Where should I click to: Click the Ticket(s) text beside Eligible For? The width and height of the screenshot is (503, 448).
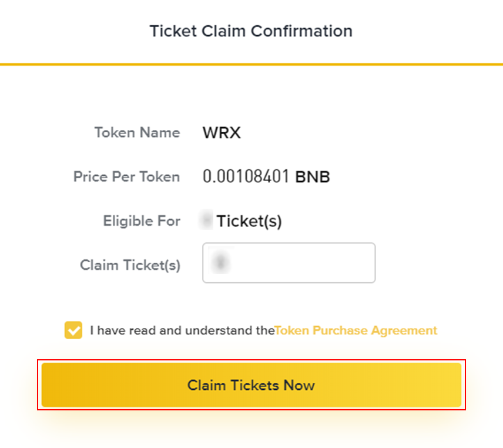pos(249,222)
